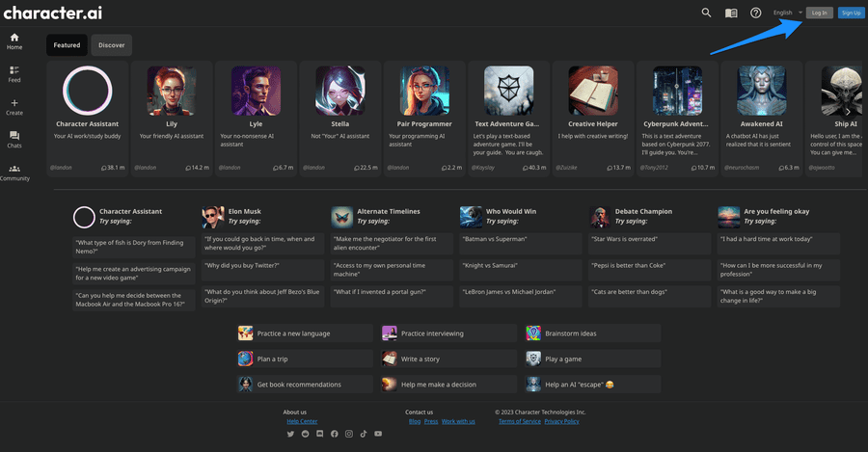This screenshot has width=868, height=452.
Task: Click the Alternate Timelines butterfly avatar
Action: [x=342, y=217]
